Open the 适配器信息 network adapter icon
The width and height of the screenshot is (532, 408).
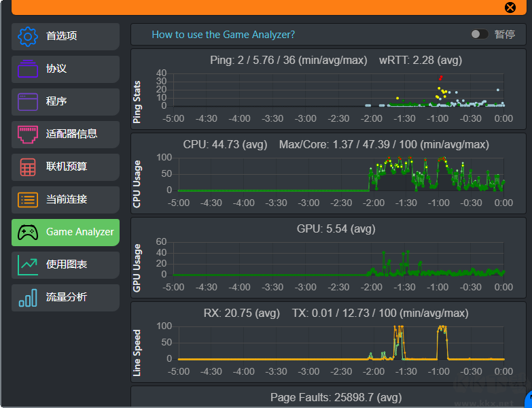28,134
